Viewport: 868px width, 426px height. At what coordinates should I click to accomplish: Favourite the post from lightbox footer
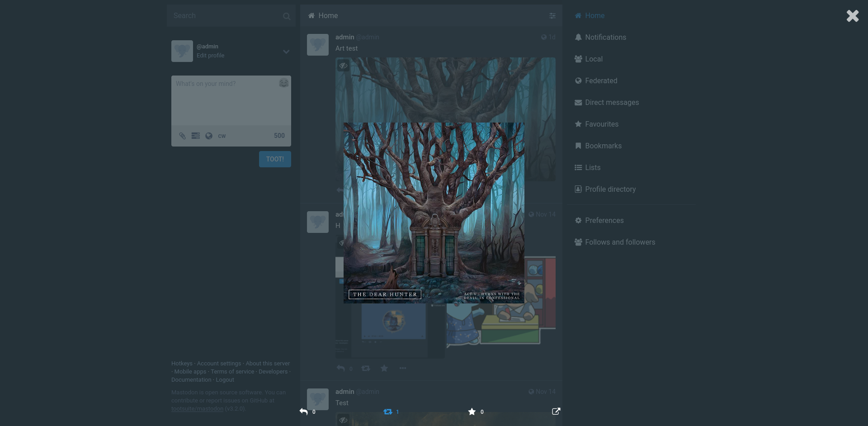click(472, 412)
